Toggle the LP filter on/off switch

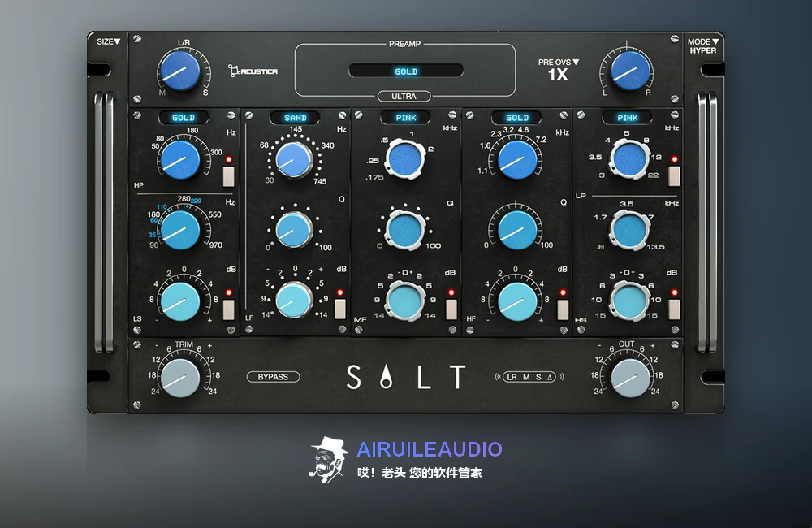(x=674, y=176)
